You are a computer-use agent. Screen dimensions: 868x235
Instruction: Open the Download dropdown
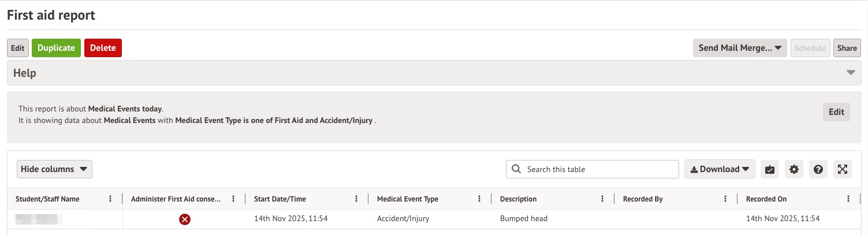(x=720, y=169)
